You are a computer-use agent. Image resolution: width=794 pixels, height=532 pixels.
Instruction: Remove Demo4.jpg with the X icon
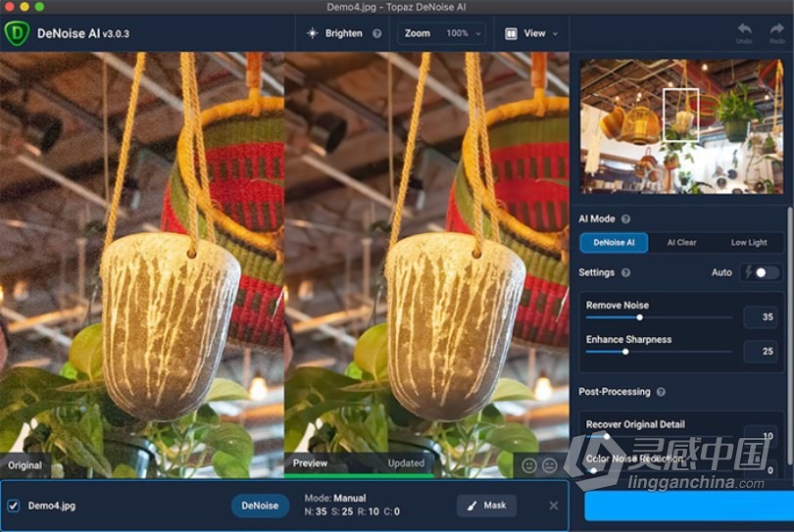point(554,506)
